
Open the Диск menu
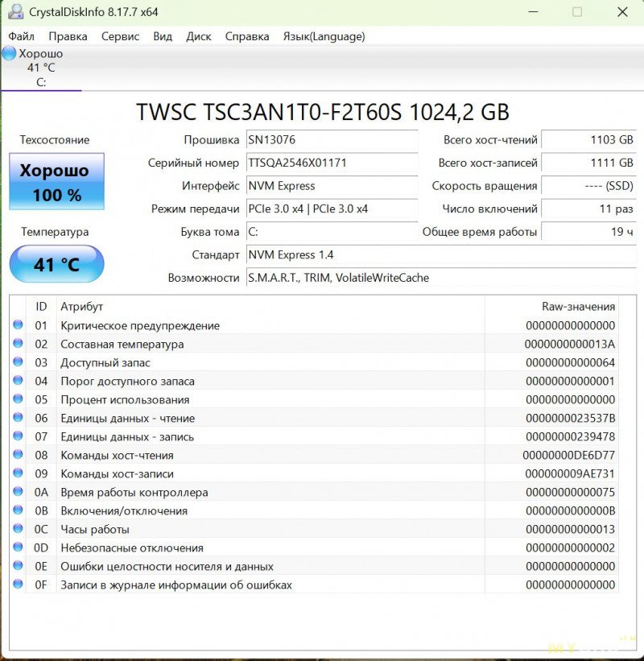[199, 37]
